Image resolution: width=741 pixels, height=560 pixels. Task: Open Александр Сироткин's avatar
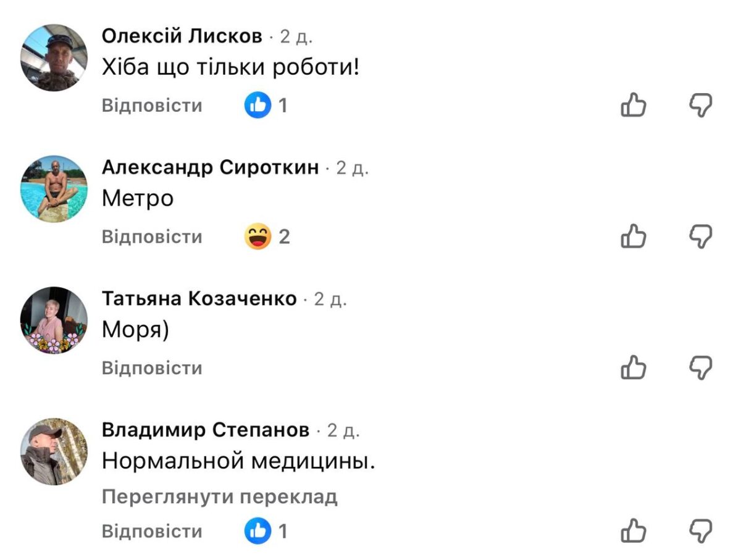click(x=54, y=189)
